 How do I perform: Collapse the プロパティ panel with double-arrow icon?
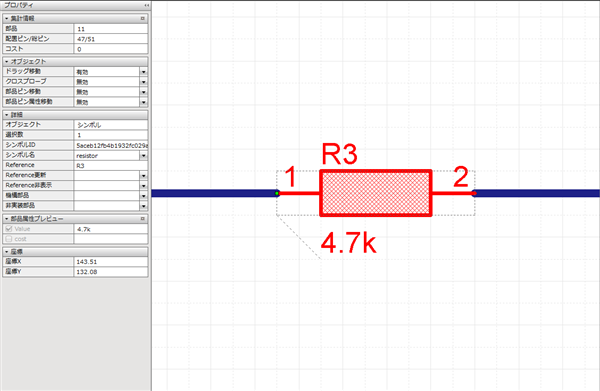click(147, 5)
